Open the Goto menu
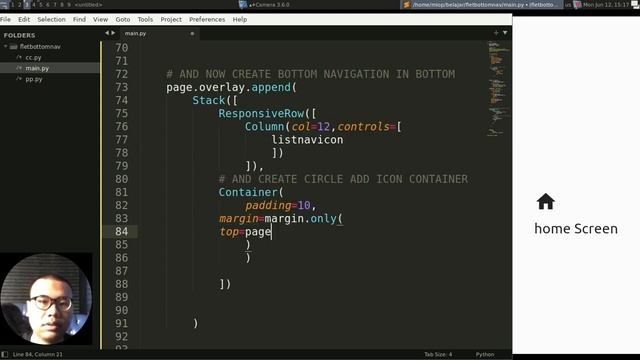 (123, 19)
